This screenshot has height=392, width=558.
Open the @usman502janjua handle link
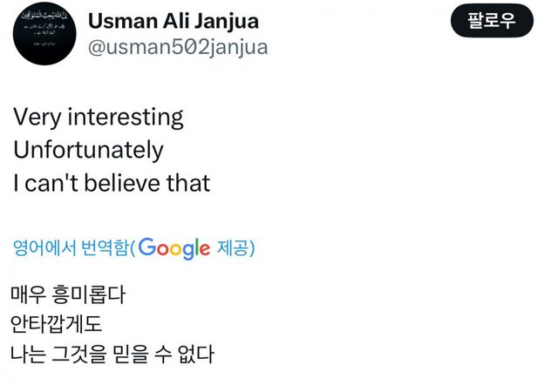pyautogui.click(x=178, y=48)
